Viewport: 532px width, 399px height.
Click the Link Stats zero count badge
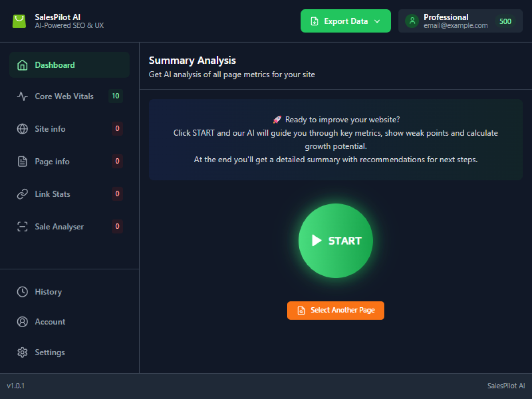click(117, 194)
